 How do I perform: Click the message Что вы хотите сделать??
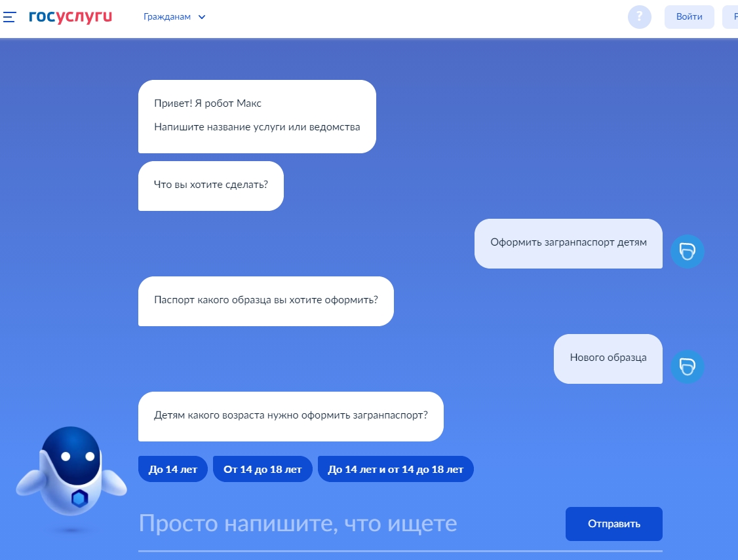point(211,186)
